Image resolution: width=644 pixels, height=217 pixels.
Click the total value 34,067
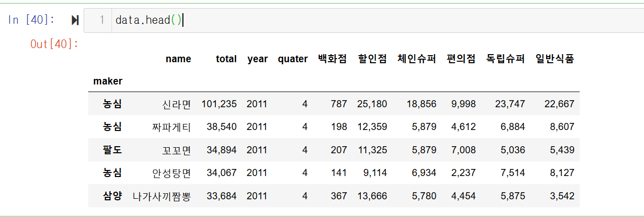(x=221, y=173)
